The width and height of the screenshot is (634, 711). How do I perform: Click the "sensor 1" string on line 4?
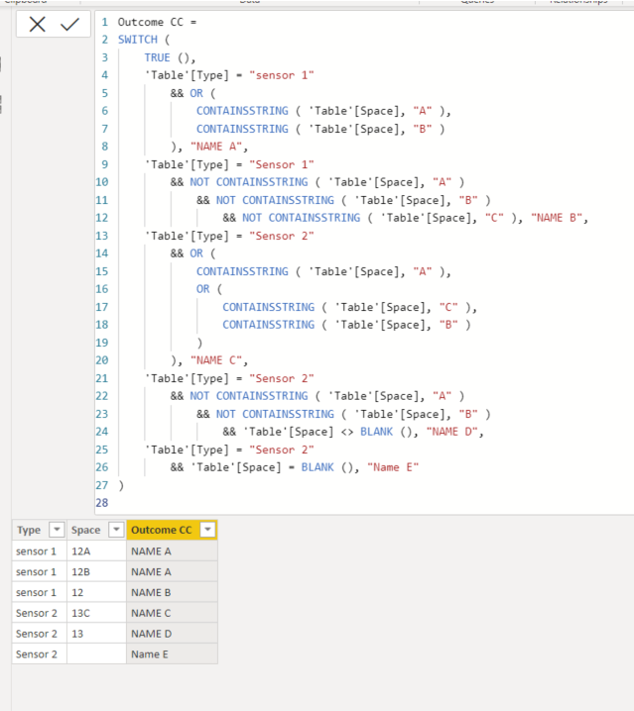(x=282, y=75)
